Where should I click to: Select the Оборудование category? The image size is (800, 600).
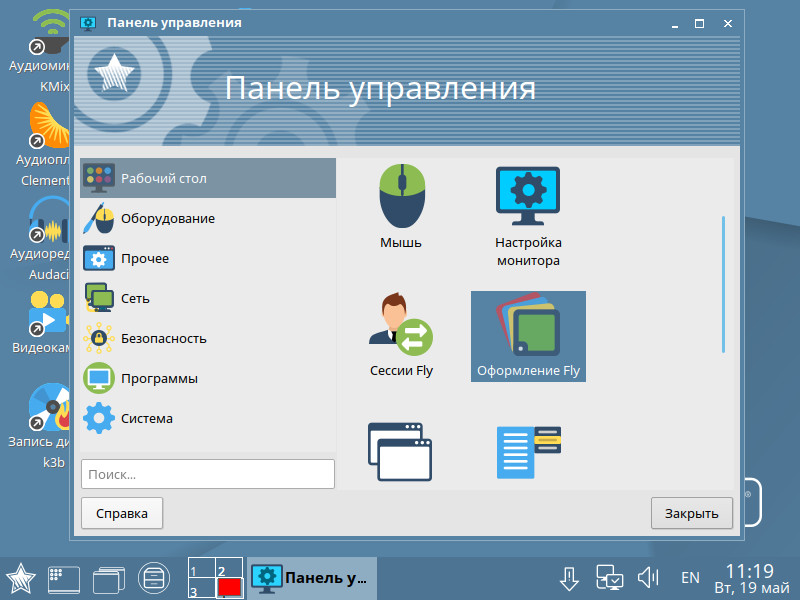[x=208, y=218]
